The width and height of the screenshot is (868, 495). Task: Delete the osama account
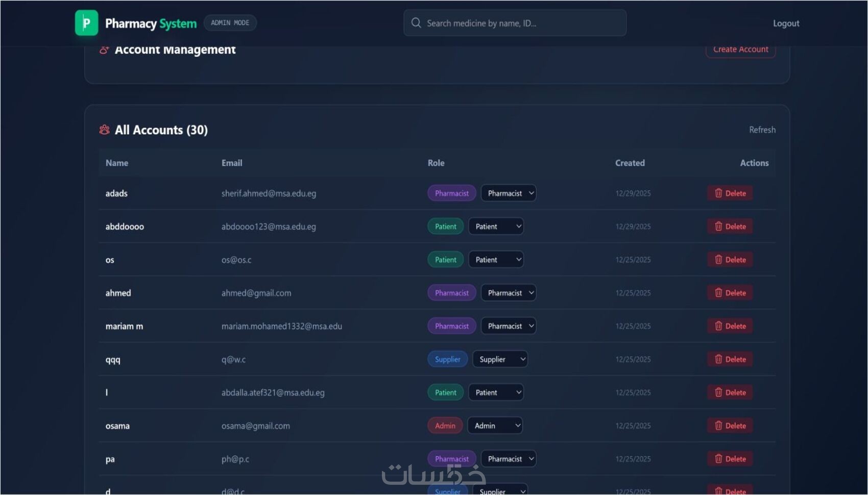click(x=730, y=425)
